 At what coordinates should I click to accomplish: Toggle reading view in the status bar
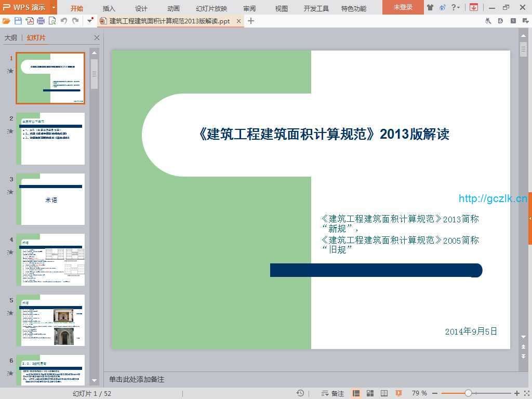point(384,393)
